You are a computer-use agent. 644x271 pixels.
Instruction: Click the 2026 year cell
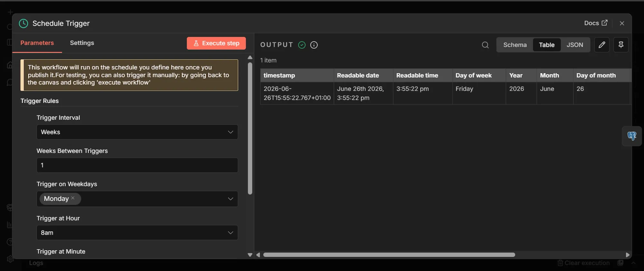[521, 93]
